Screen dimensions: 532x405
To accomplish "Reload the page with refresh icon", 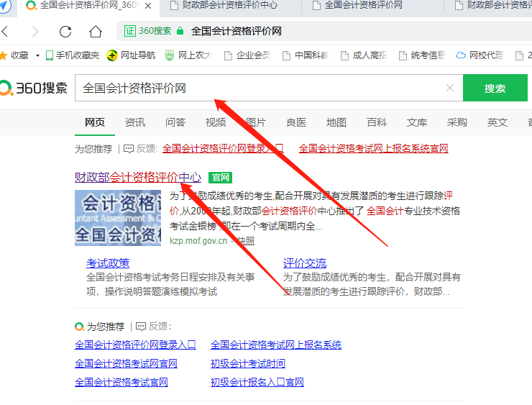I will click(x=65, y=32).
